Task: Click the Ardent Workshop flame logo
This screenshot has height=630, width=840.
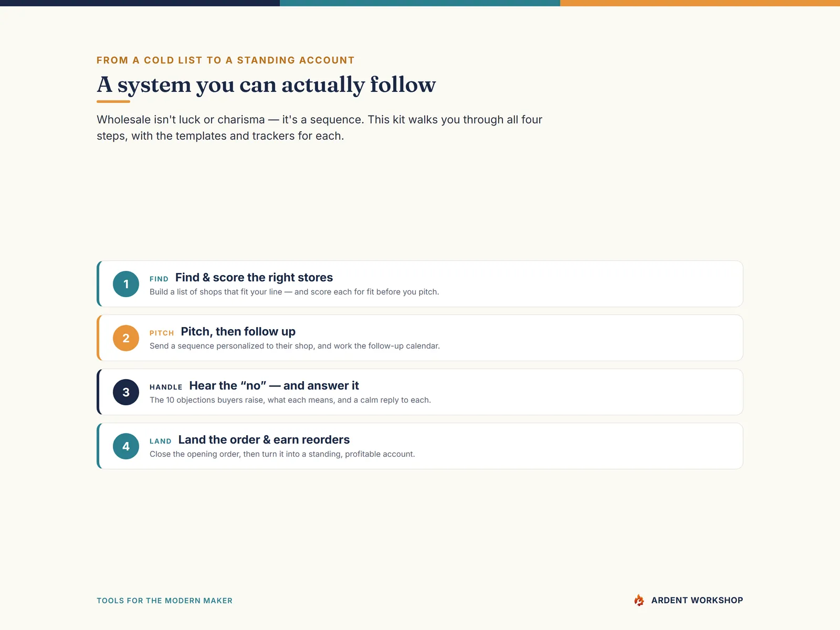Action: point(639,600)
